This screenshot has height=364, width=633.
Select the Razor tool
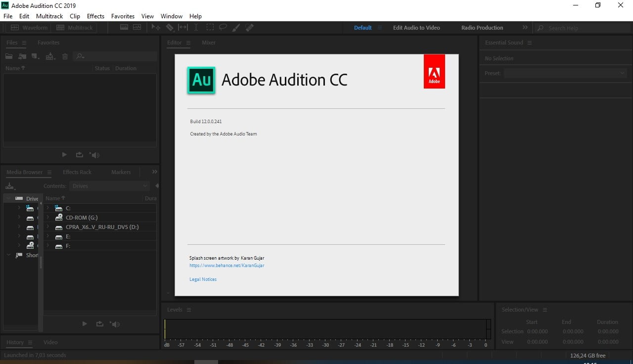(170, 28)
